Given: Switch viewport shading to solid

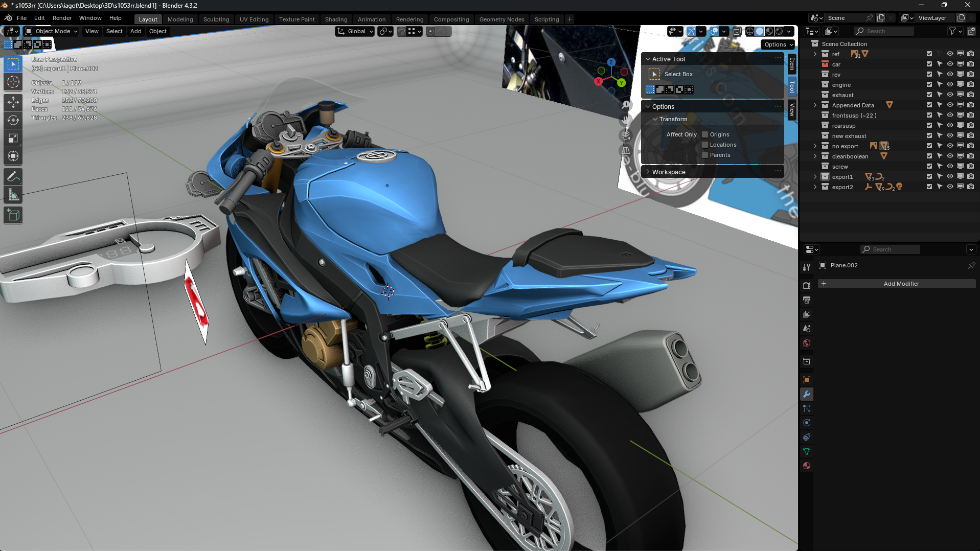Looking at the screenshot, I should [760, 31].
